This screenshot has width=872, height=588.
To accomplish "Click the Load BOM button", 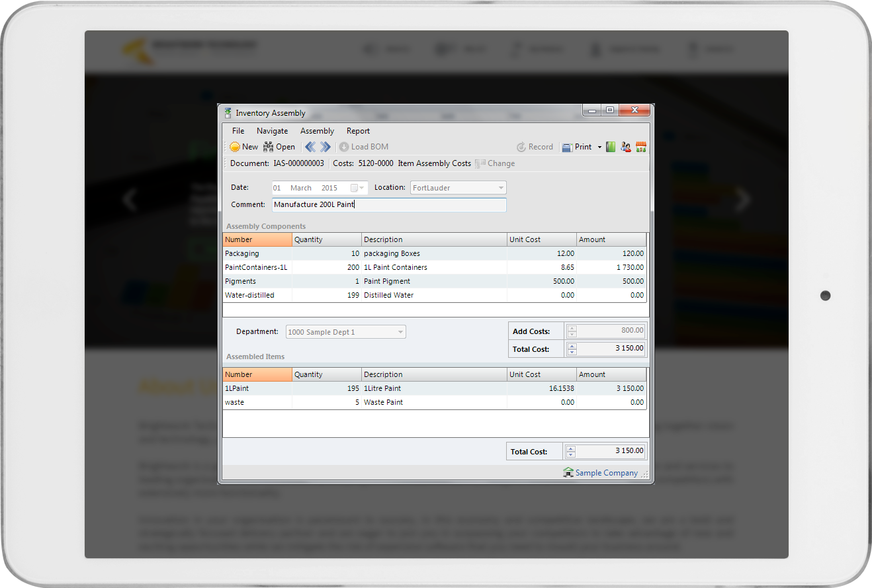I will (363, 147).
